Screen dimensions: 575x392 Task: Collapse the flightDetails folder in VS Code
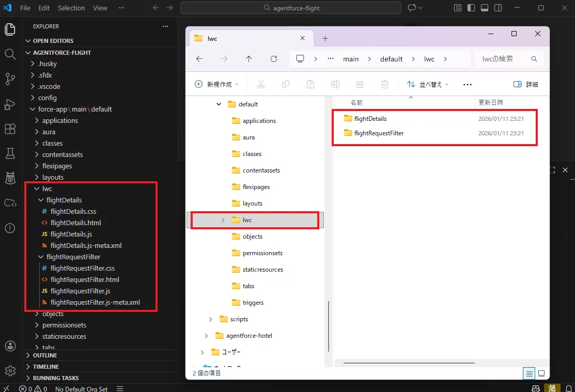[x=41, y=200]
